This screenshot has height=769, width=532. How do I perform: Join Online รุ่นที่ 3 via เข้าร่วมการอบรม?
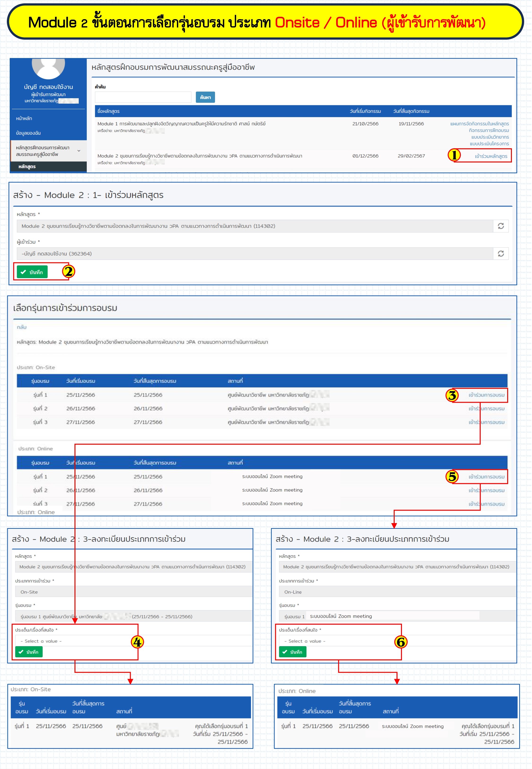pos(486,504)
